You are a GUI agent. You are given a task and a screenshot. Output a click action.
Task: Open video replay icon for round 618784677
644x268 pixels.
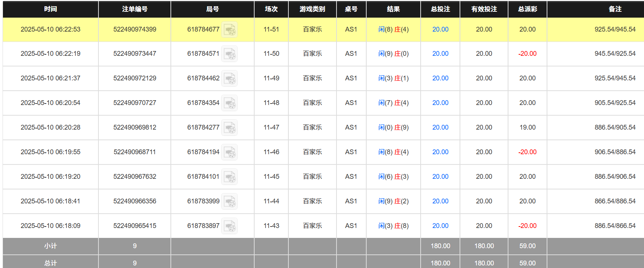pyautogui.click(x=230, y=30)
